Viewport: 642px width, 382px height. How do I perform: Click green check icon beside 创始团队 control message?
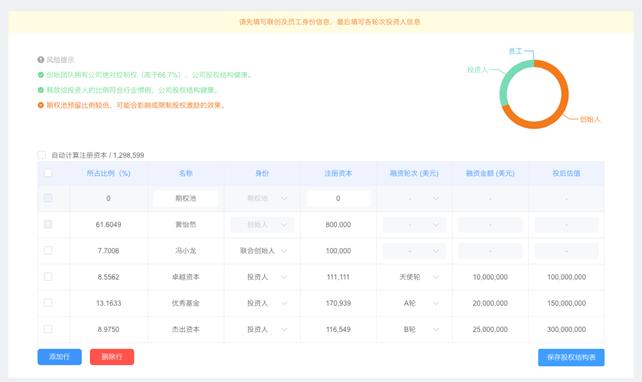click(41, 75)
